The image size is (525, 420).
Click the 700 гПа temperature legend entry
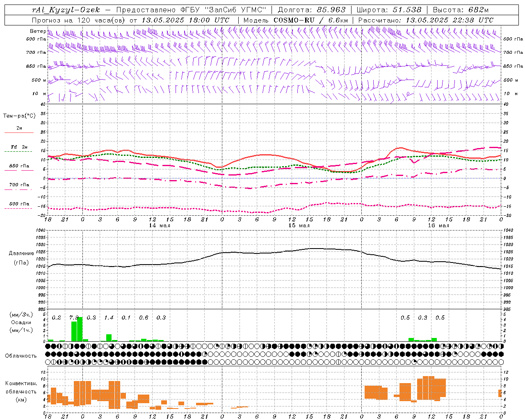pos(19,185)
